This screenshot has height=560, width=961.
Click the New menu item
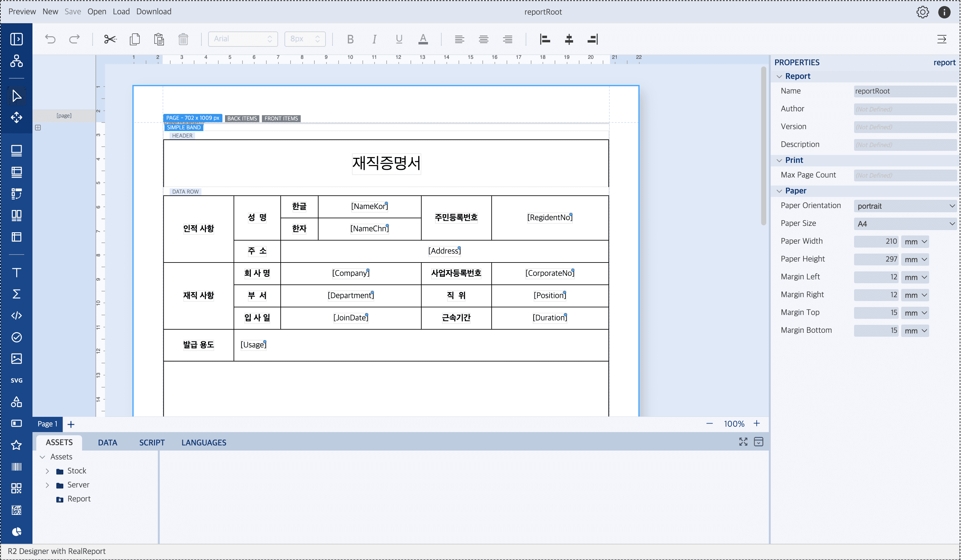(50, 11)
